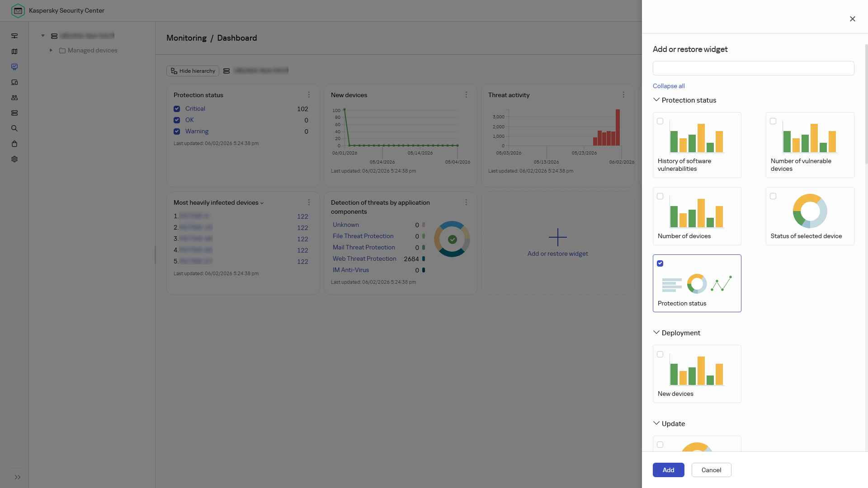
Task: Collapse the Deployment section
Action: (656, 333)
